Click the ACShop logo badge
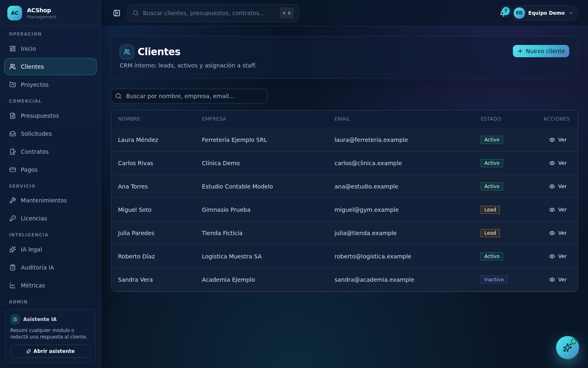This screenshot has height=368, width=588. click(x=15, y=13)
